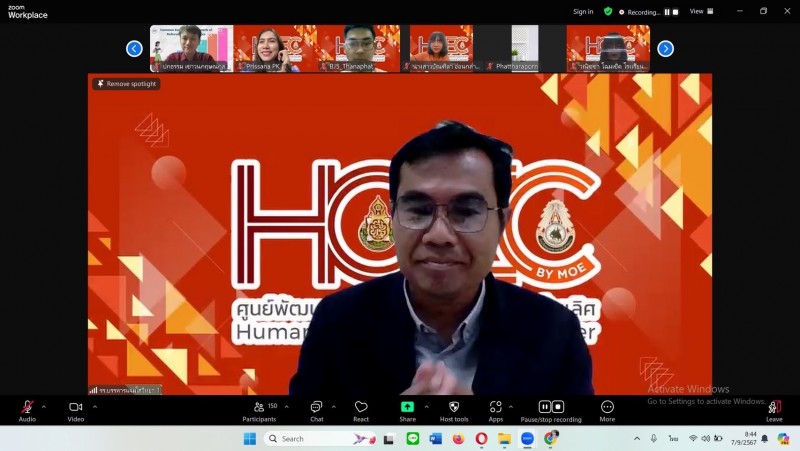Viewport: 800px width, 451px height.
Task: Toggle the Video camera button
Action: click(x=76, y=411)
